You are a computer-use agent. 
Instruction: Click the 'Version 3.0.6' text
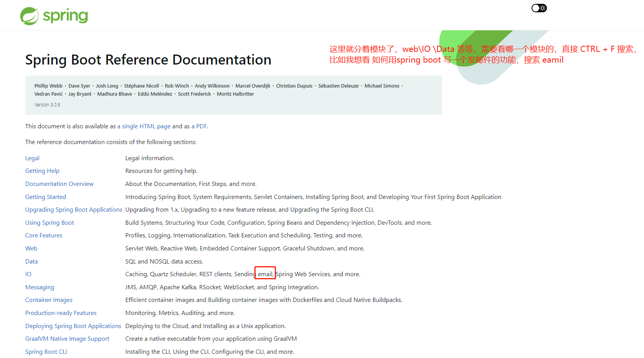tap(47, 105)
